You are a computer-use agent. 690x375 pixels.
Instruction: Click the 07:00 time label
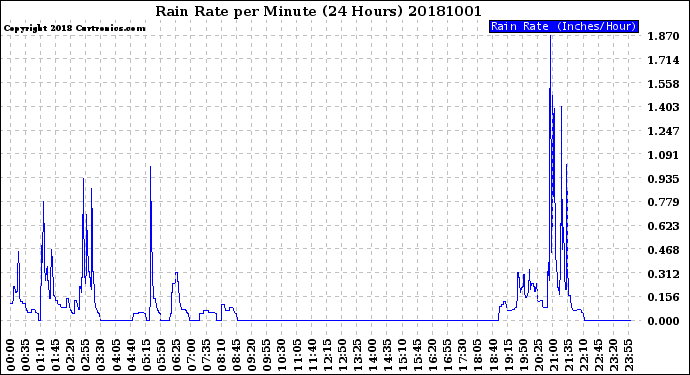pyautogui.click(x=192, y=355)
